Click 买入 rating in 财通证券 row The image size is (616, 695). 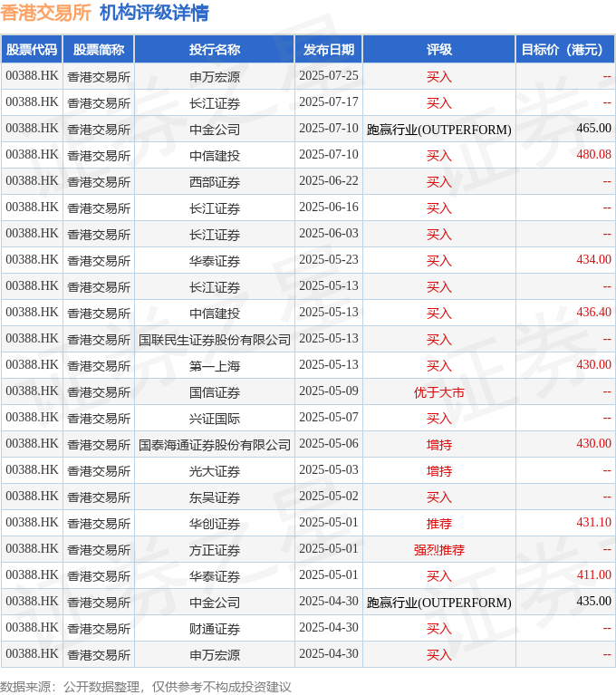pos(439,629)
